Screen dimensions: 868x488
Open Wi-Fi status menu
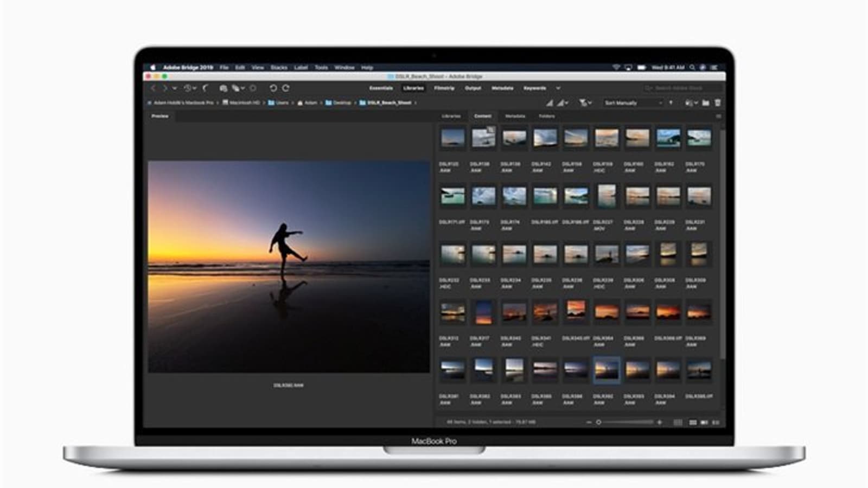pyautogui.click(x=616, y=67)
